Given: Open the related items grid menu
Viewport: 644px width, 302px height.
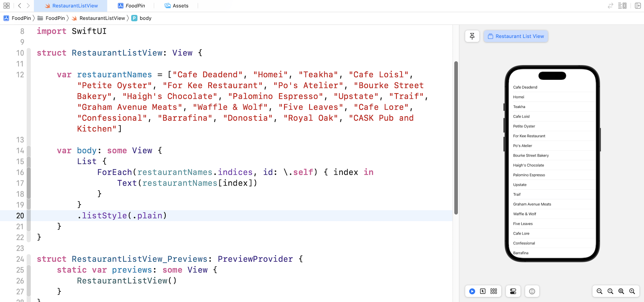Looking at the screenshot, I should (x=6, y=6).
